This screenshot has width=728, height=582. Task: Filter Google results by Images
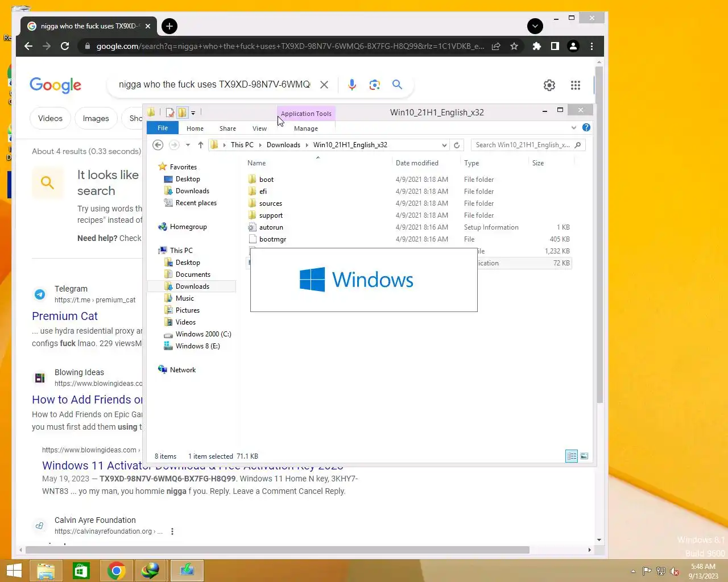tap(96, 118)
